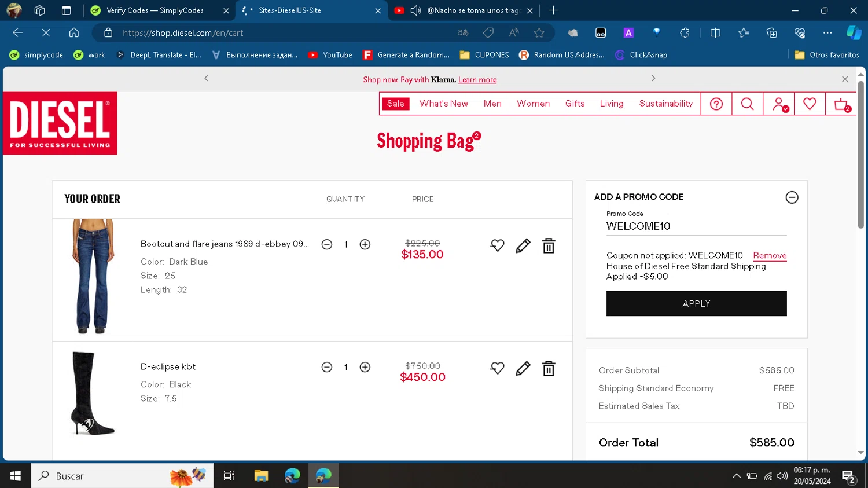Go back to previous page
Screen dimensions: 868x488
tap(18, 33)
